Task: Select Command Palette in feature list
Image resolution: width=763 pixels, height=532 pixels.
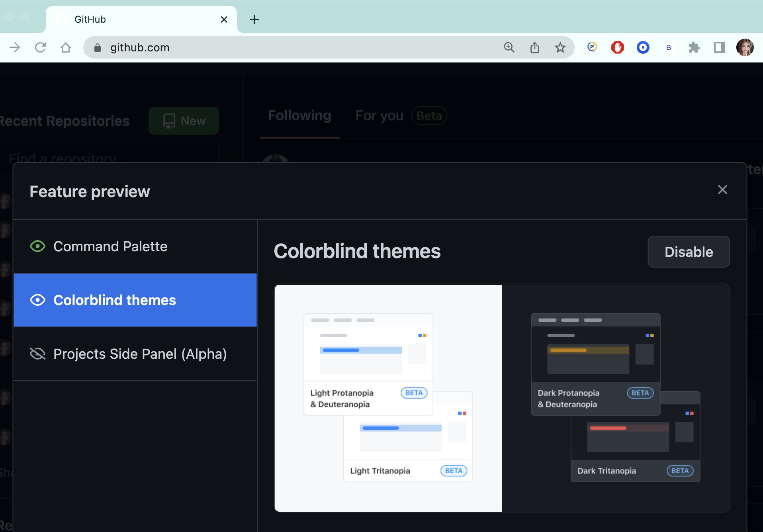Action: click(x=135, y=246)
